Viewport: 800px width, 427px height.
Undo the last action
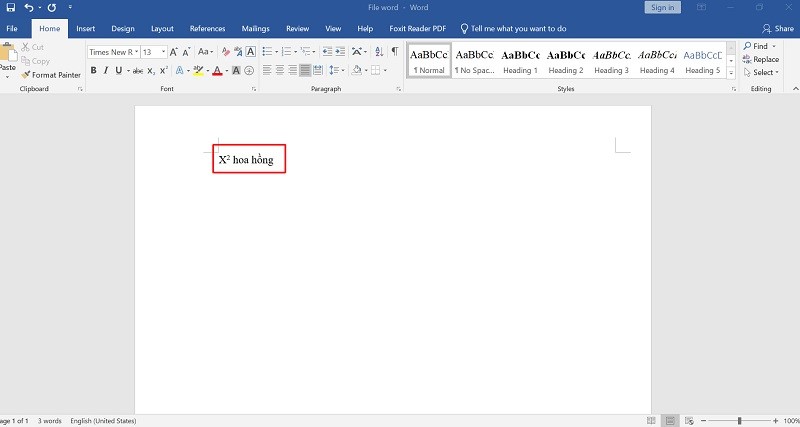coord(29,8)
